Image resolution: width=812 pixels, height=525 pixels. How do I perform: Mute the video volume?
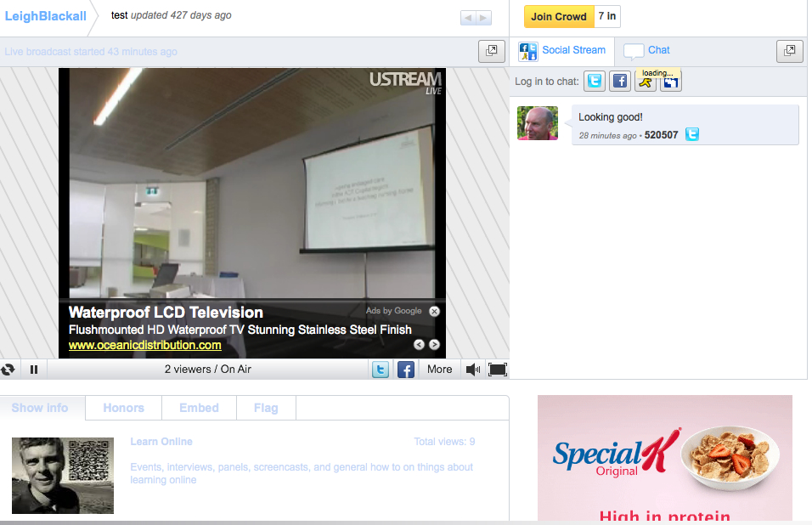pos(473,370)
